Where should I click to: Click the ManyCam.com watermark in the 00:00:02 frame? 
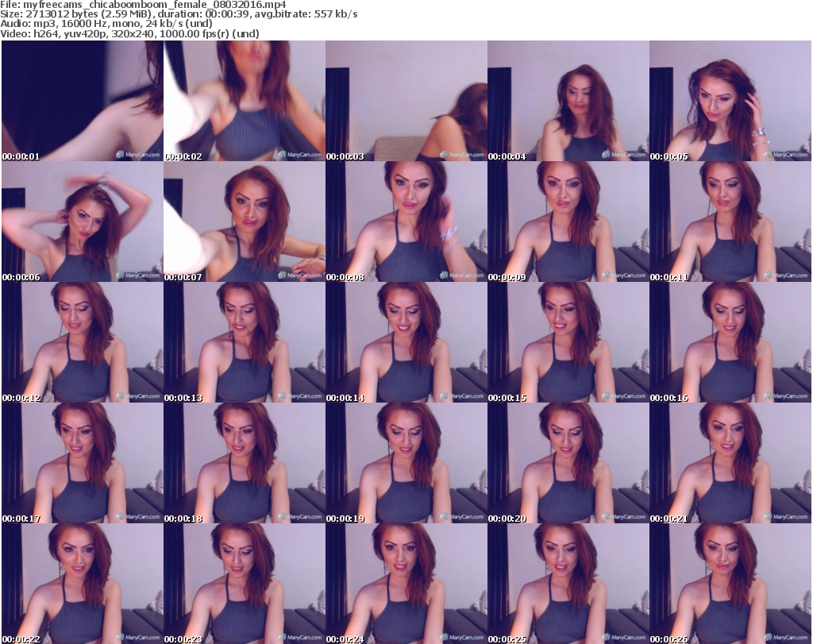tap(300, 155)
